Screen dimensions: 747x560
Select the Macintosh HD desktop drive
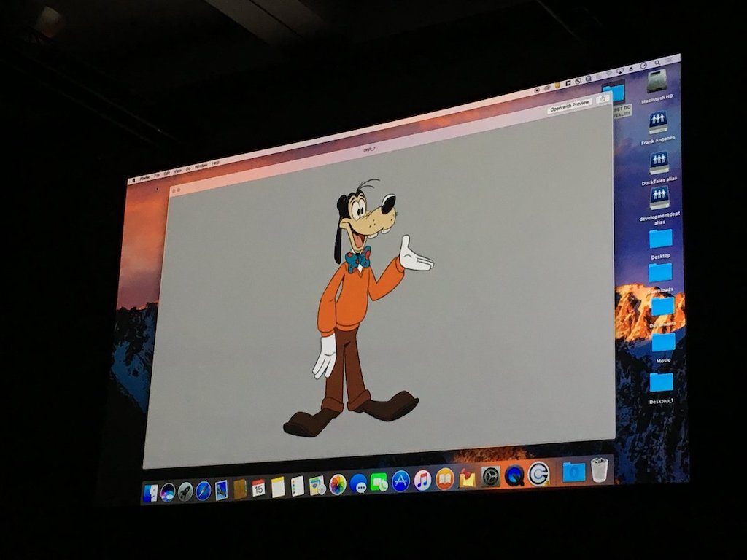(657, 82)
